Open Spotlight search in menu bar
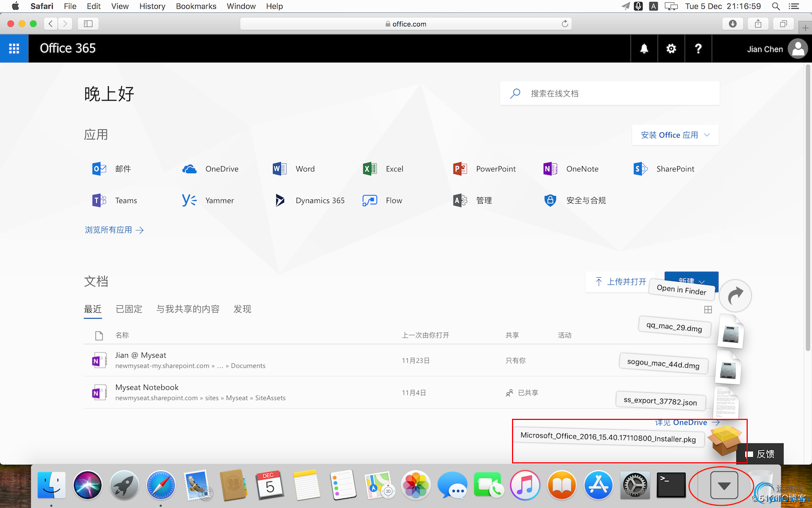This screenshot has width=812, height=508. pyautogui.click(x=776, y=6)
